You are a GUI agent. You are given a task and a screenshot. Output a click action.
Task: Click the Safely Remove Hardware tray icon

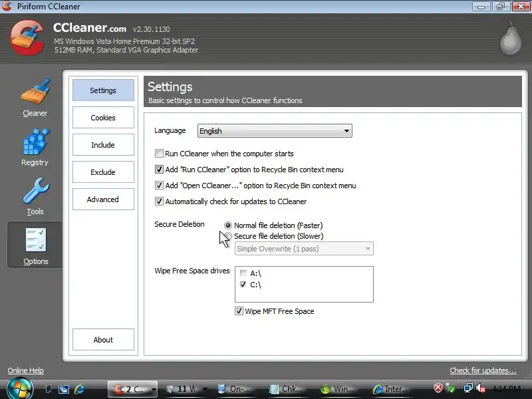click(x=451, y=388)
